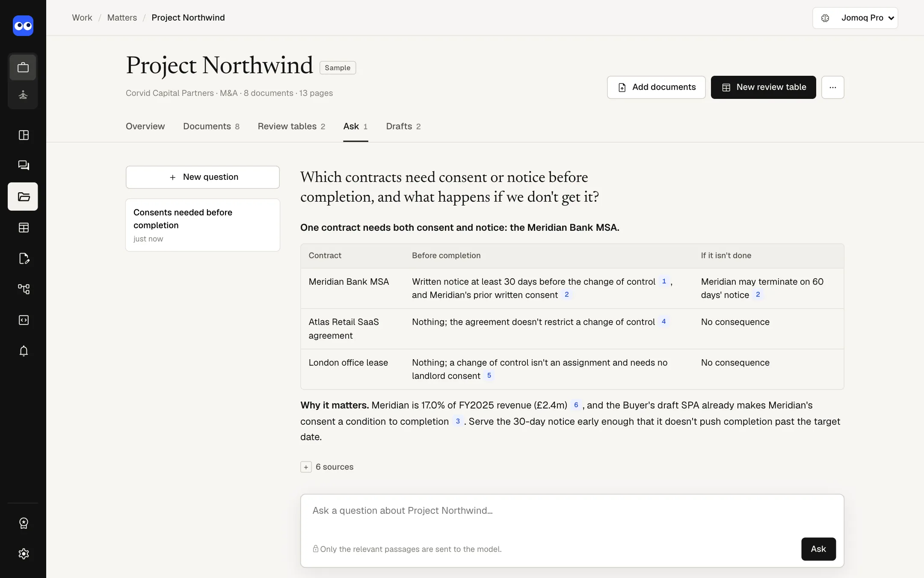Select the Ask tab
The width and height of the screenshot is (924, 578).
point(355,126)
